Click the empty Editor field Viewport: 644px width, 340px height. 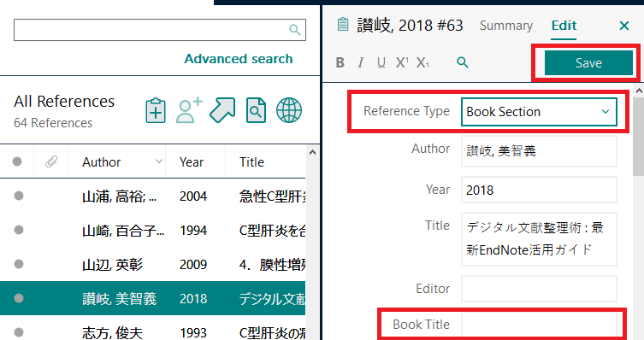[539, 289]
